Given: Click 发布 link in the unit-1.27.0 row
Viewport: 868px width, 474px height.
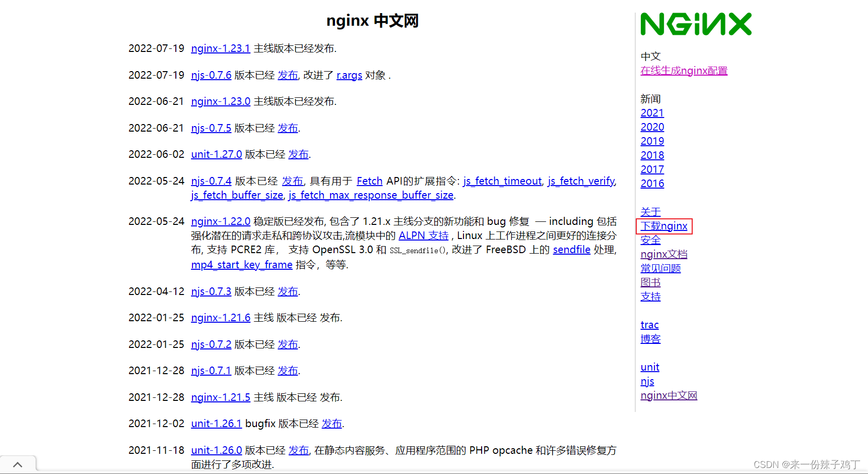Looking at the screenshot, I should click(x=299, y=154).
